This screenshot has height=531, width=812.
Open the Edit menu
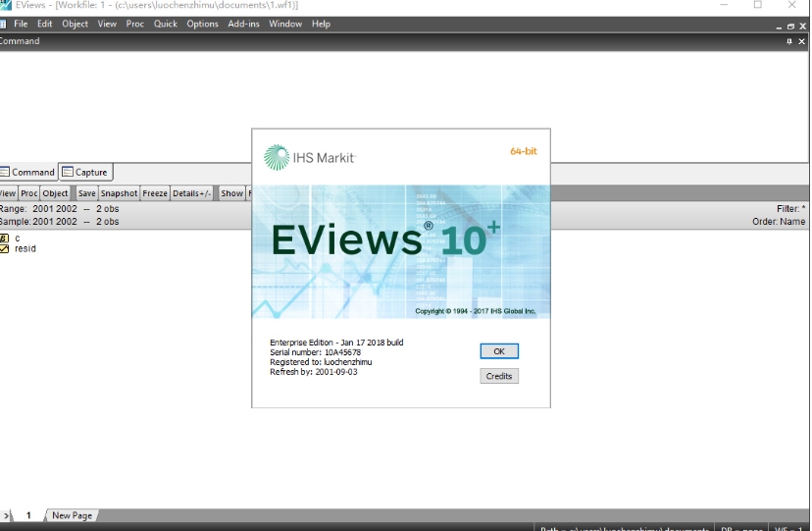click(44, 24)
